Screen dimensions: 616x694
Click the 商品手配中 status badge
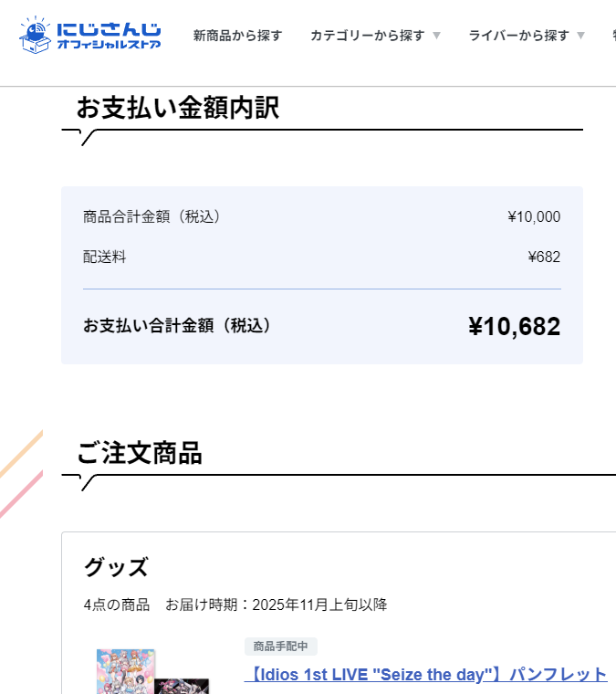[280, 647]
